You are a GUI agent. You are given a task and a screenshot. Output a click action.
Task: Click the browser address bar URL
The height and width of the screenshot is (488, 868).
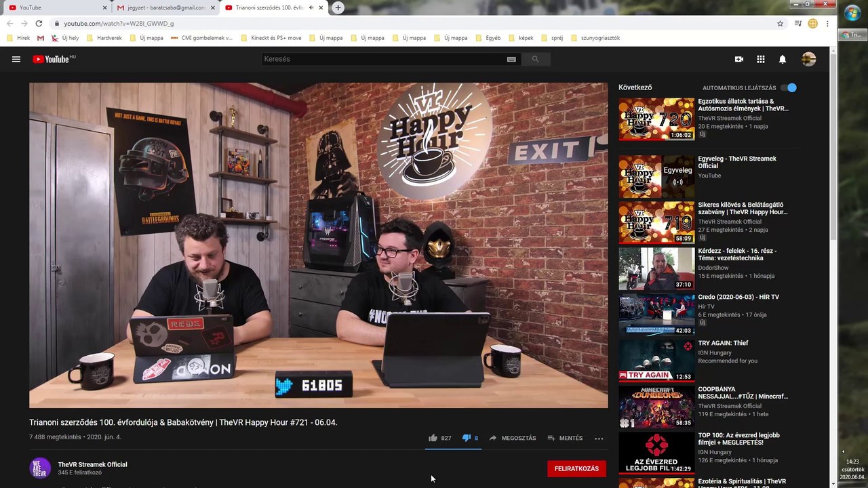click(119, 23)
